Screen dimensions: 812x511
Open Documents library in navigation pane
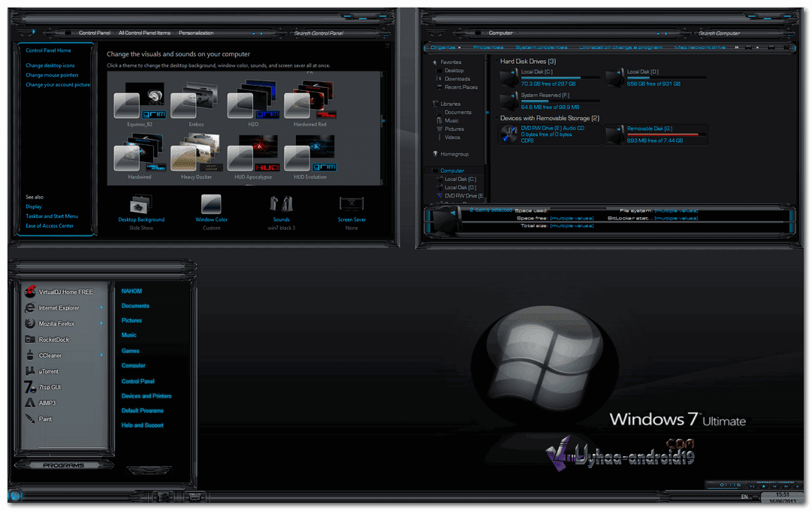tap(457, 112)
